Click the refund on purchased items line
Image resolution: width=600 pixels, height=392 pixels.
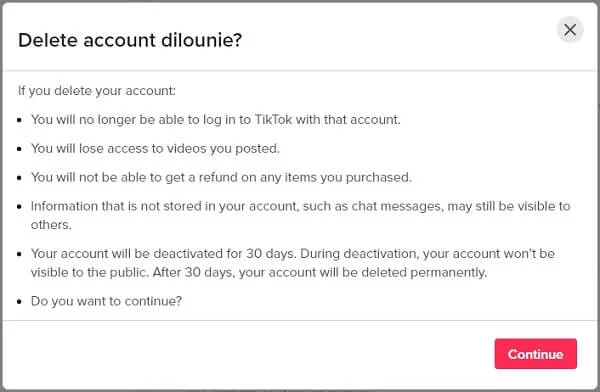[221, 177]
